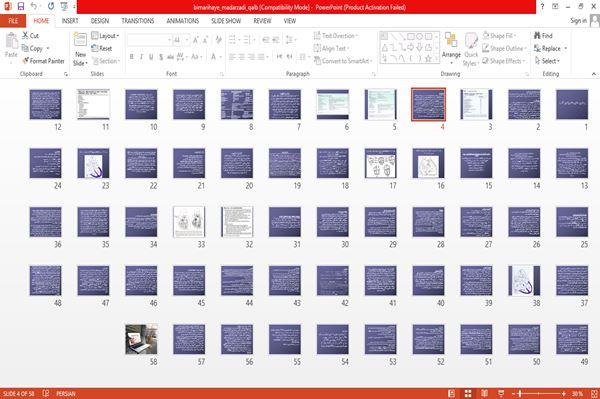Click zoom in plus button
This screenshot has width=600, height=399.
click(x=564, y=393)
